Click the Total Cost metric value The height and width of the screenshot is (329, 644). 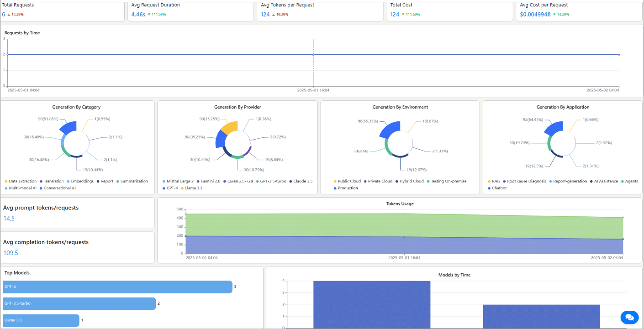pos(395,15)
